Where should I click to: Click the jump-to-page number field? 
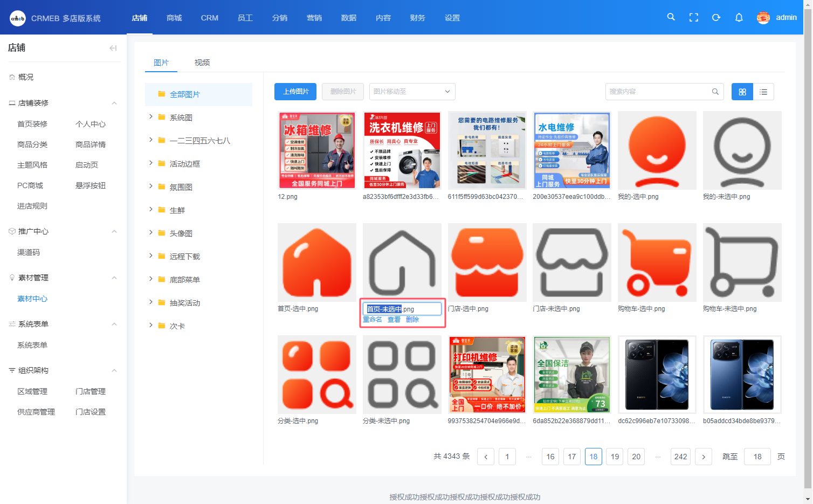pyautogui.click(x=757, y=457)
